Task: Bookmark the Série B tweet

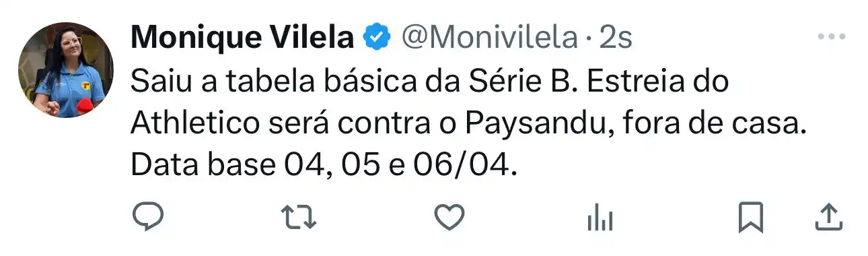Action: click(751, 218)
